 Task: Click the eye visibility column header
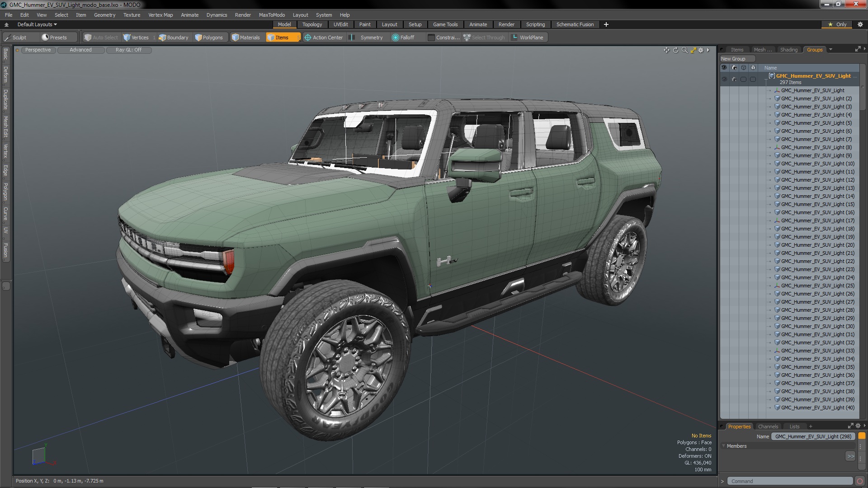tap(724, 68)
